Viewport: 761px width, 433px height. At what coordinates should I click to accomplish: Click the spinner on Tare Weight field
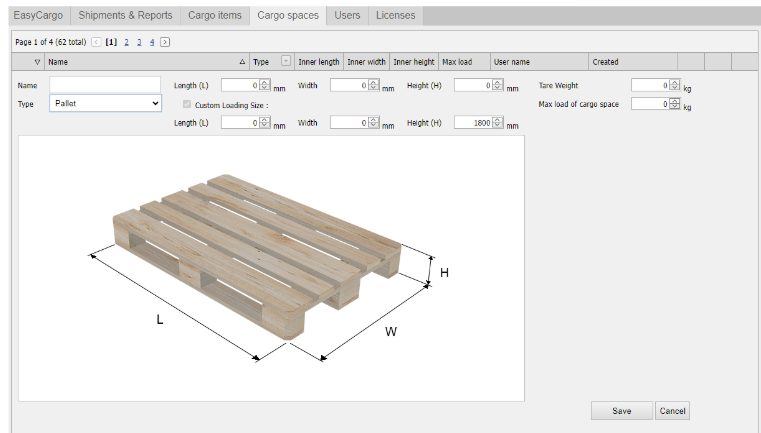click(675, 85)
